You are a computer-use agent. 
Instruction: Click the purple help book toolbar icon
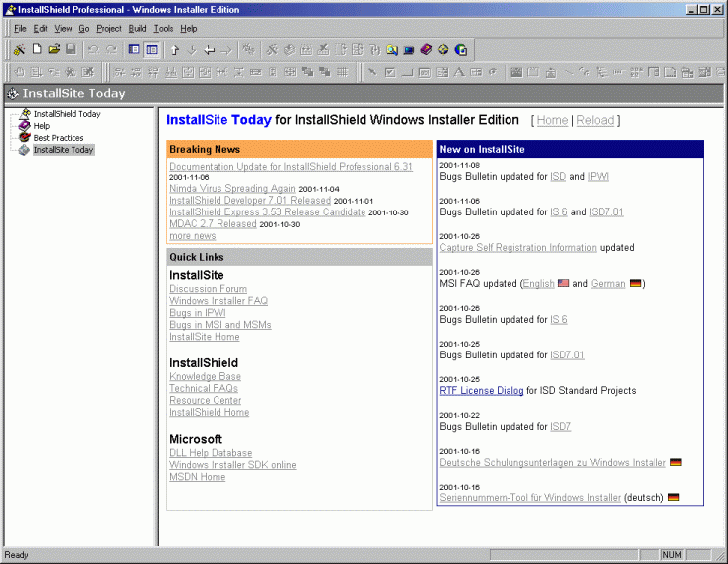pos(426,49)
